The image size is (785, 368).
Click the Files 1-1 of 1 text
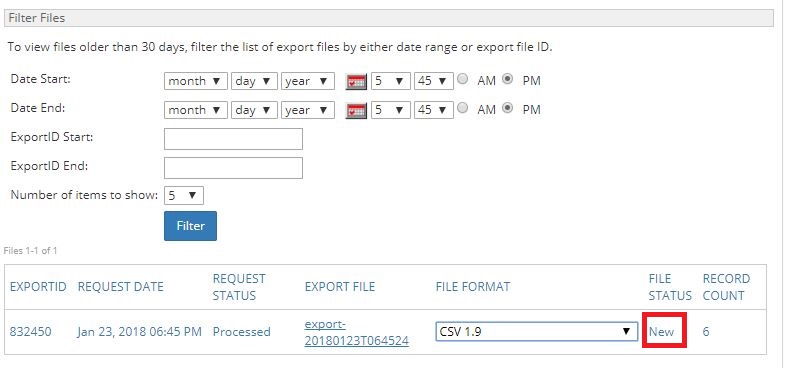pos(30,251)
